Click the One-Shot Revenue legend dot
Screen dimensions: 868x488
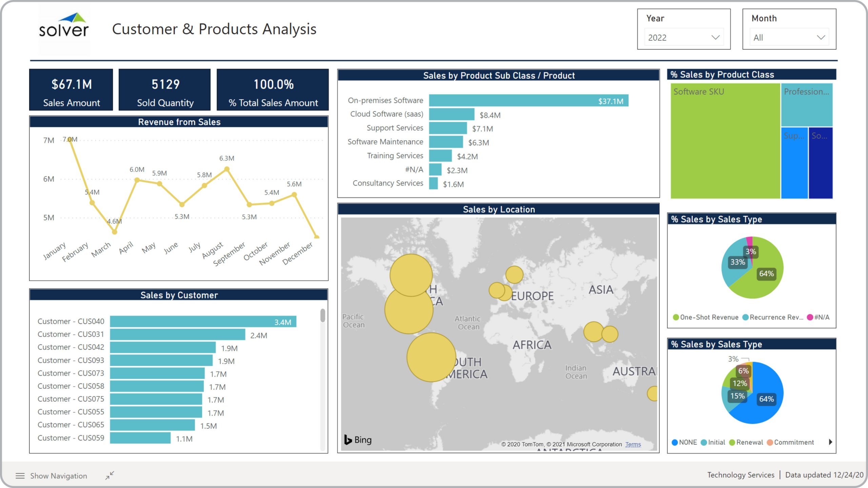(x=676, y=317)
